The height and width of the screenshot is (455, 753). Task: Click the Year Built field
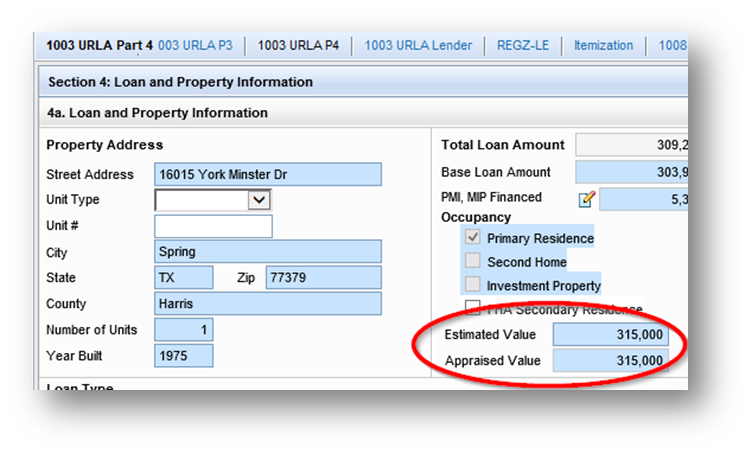(183, 356)
